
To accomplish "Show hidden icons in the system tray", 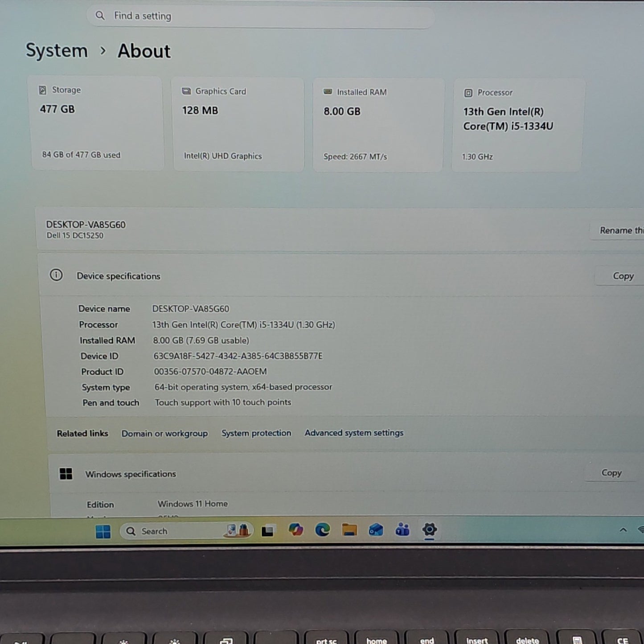I will click(x=623, y=530).
